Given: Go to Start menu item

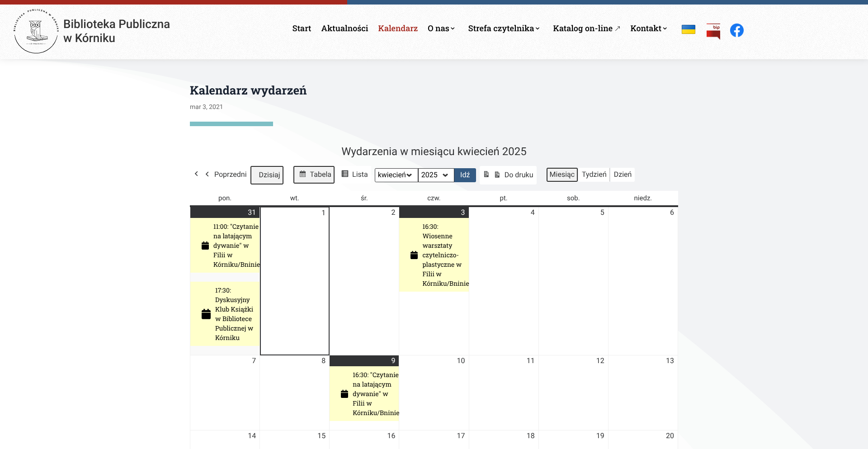Looking at the screenshot, I should [302, 28].
